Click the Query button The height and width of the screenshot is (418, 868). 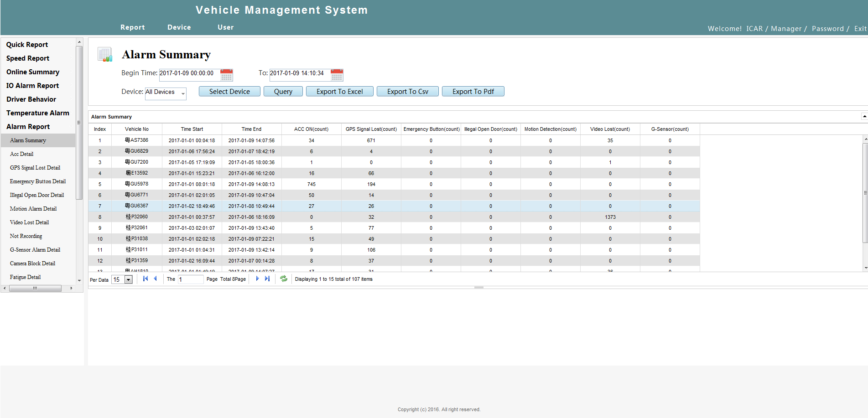coord(283,92)
